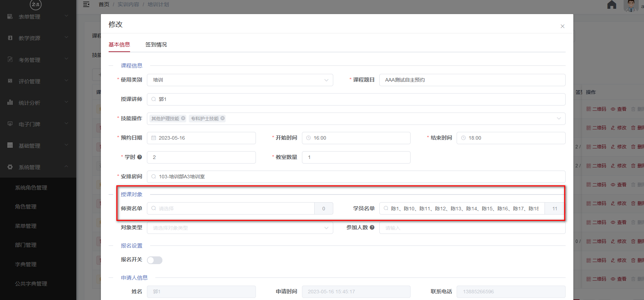Click the 表单管理 sidebar icon
Screen dimensions: 644x300
10,16
